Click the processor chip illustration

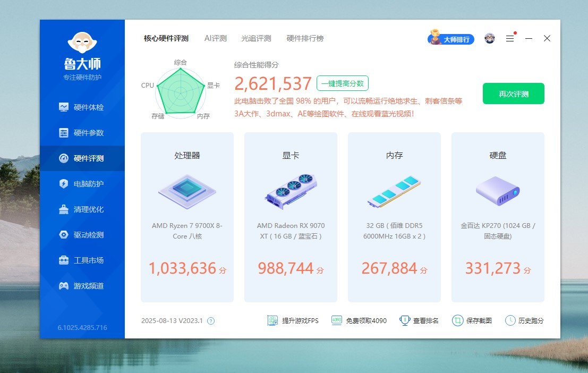[187, 192]
